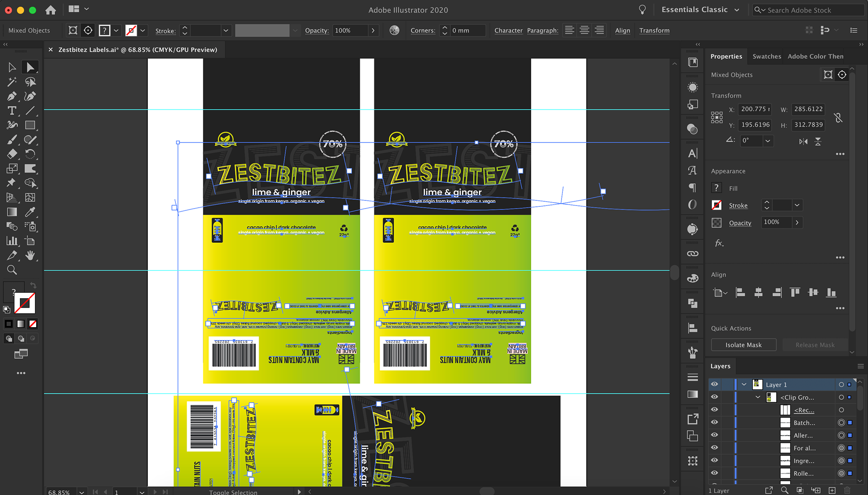Click the Discover lightbulb icon
This screenshot has width=868, height=495.
[642, 10]
